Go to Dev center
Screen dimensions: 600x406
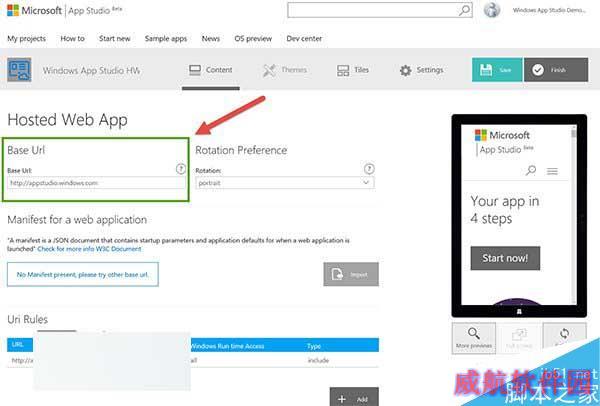(304, 39)
